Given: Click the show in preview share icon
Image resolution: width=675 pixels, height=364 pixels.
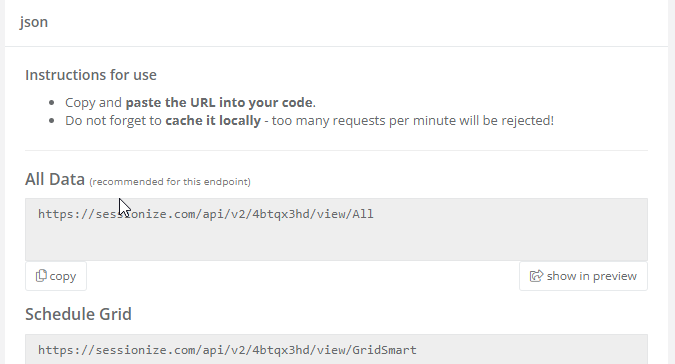Looking at the screenshot, I should 536,276.
